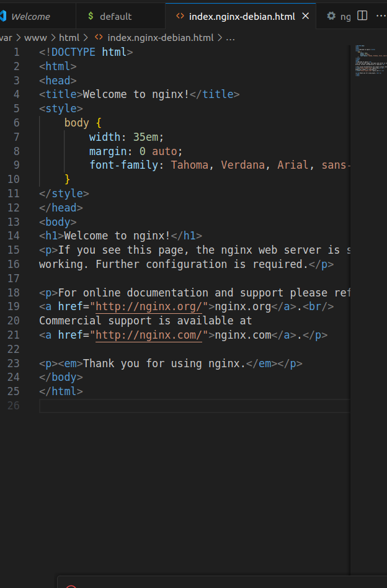Screen dimensions: 387x588
Task: Click the gear icon on the ng tab
Action: (331, 16)
